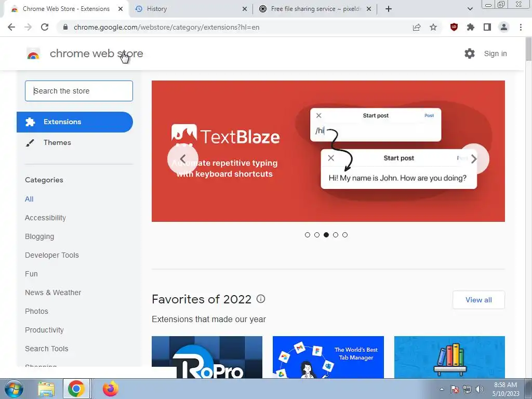Open a new browser tab
Screen dimensions: 532x399
pos(389,9)
